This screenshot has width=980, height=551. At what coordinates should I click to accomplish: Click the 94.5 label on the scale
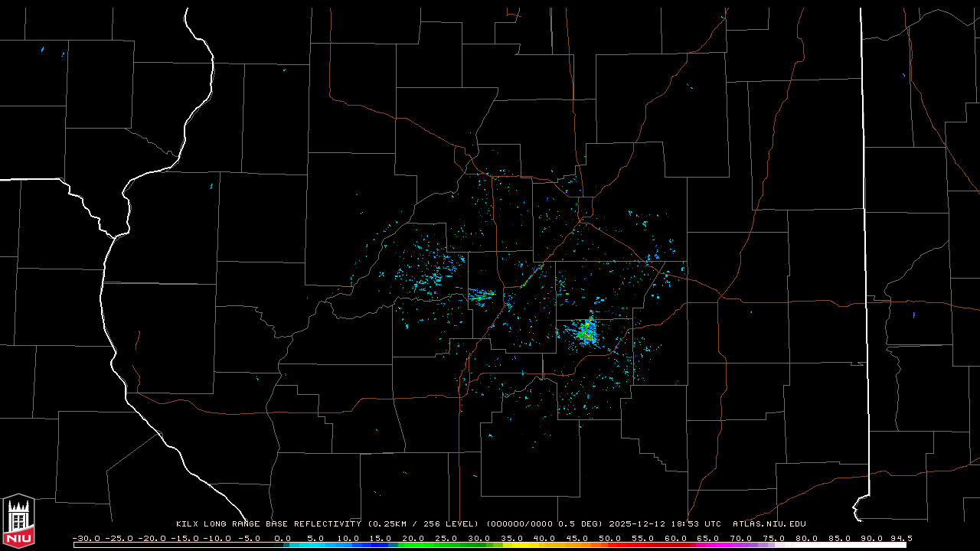click(901, 538)
